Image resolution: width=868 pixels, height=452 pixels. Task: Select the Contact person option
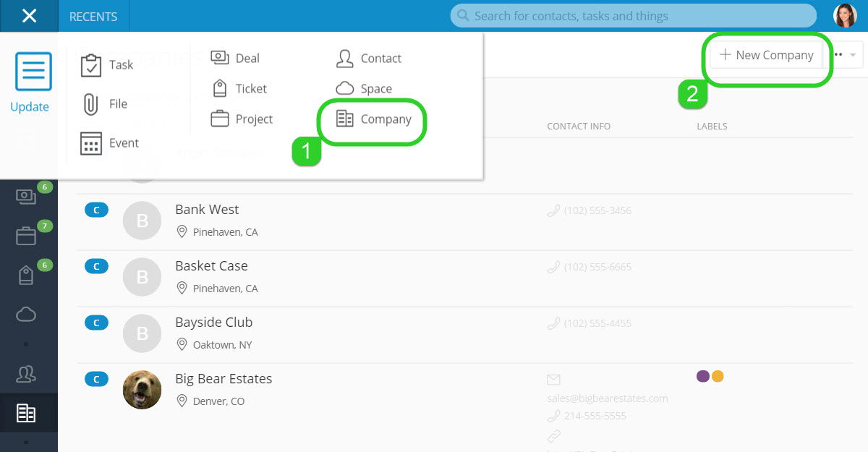click(369, 58)
